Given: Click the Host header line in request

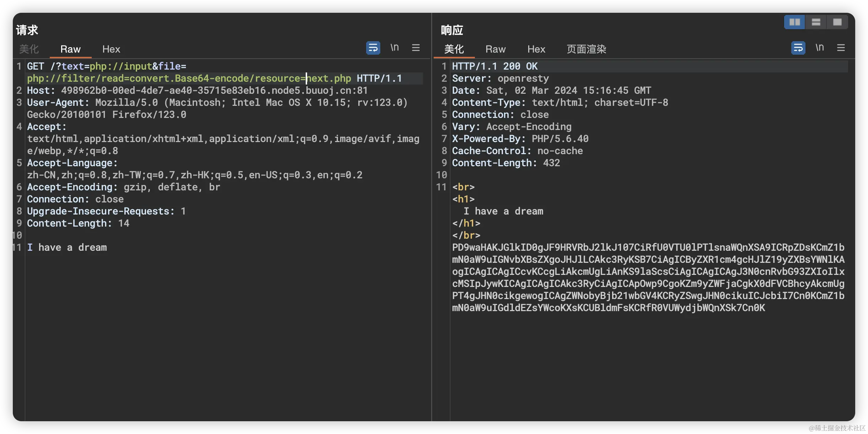Looking at the screenshot, I should [x=197, y=91].
